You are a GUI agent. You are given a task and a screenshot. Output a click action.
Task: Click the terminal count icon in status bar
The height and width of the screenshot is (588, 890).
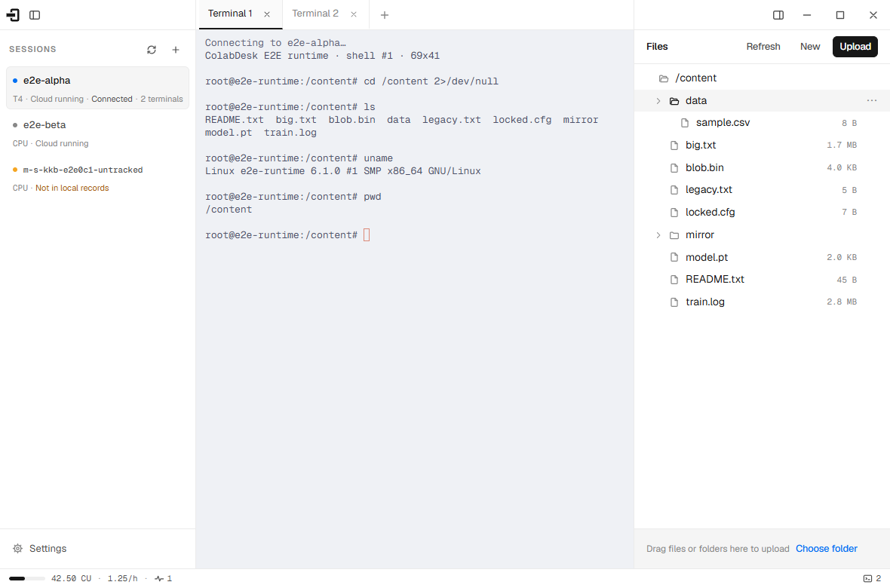867,578
